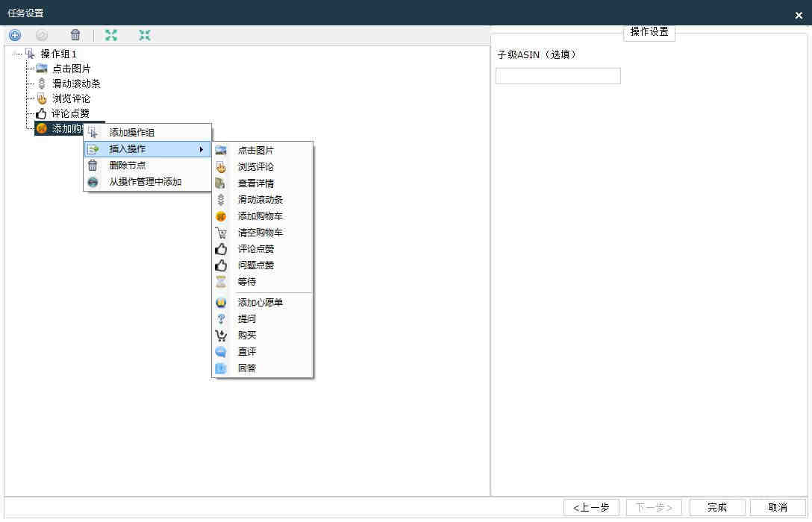This screenshot has width=812, height=522.
Task: Click the 取消 button
Action: [x=778, y=507]
